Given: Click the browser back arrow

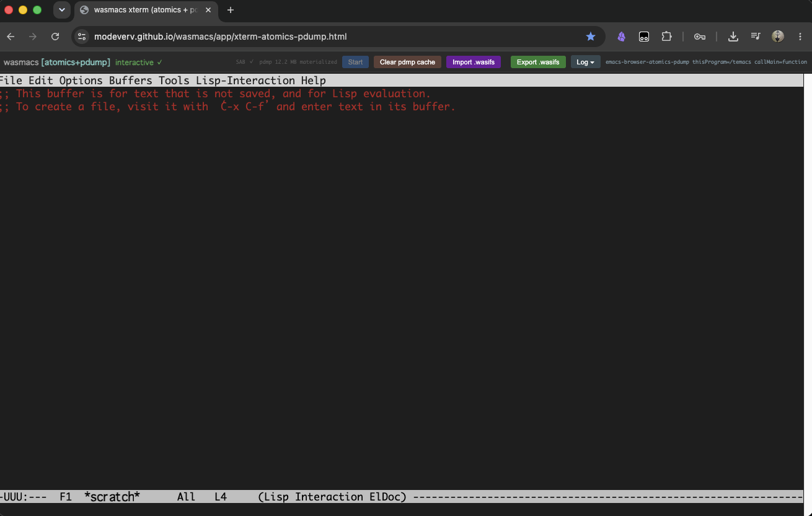Looking at the screenshot, I should click(11, 37).
